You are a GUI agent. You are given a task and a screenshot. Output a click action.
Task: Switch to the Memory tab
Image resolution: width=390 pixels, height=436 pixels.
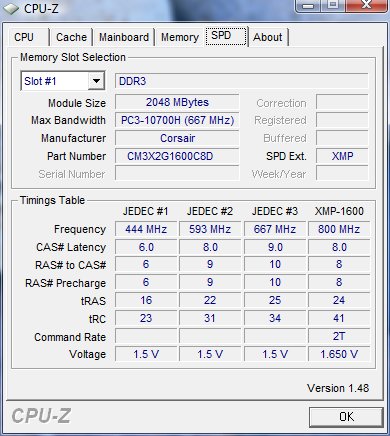[180, 37]
